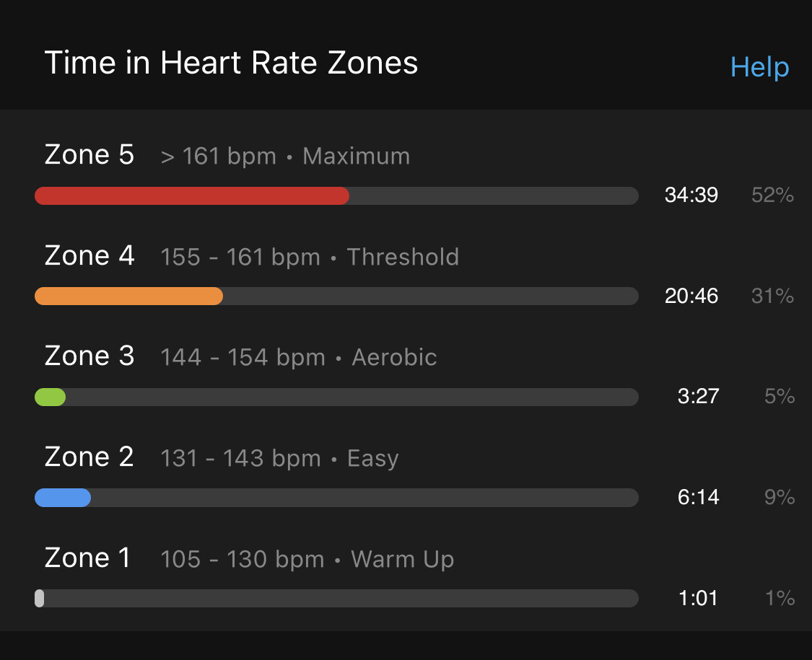Tap the 20:46 time value
The width and height of the screenshot is (812, 660).
[x=691, y=296]
